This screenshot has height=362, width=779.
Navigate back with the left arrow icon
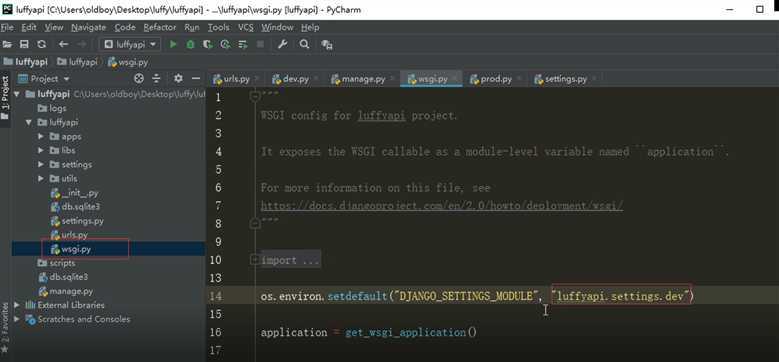tap(63, 45)
